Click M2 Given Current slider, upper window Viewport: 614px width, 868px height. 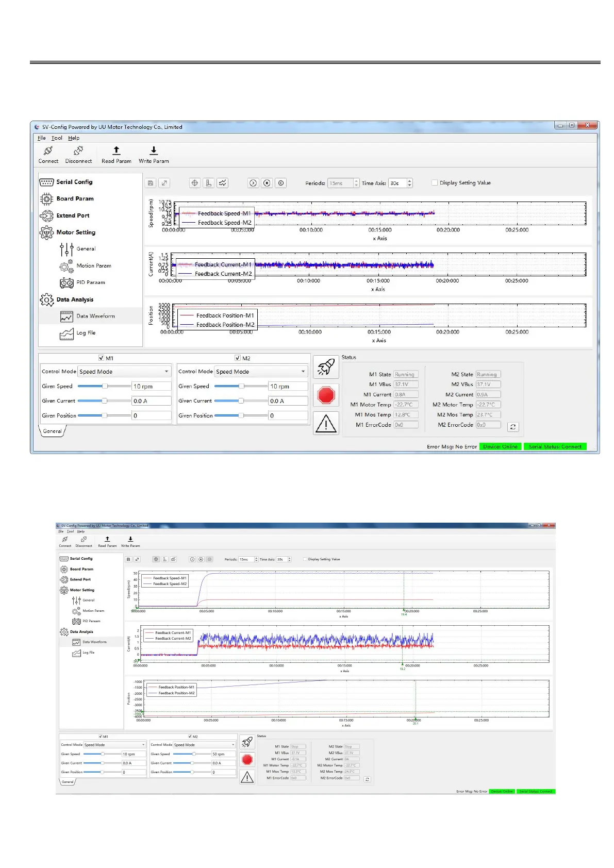point(241,400)
